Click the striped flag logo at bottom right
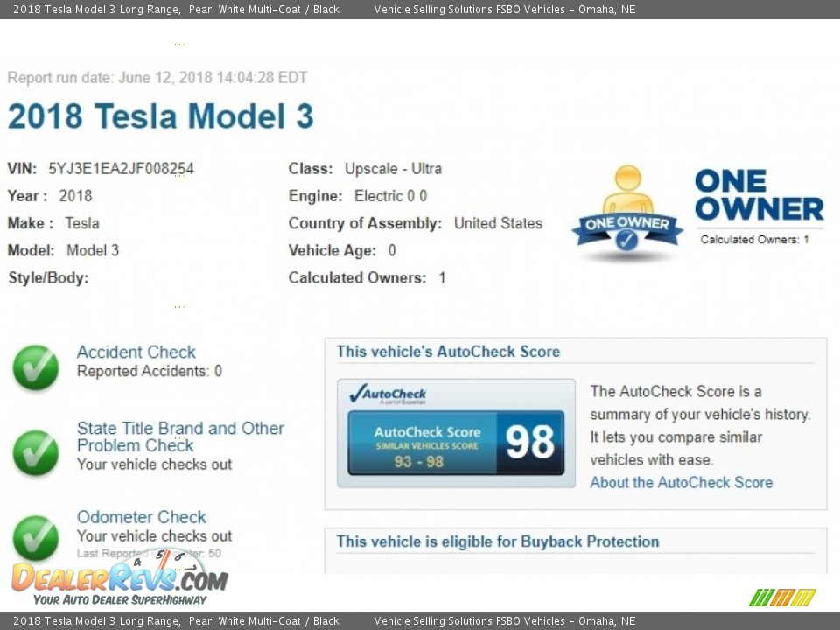 pos(782,598)
